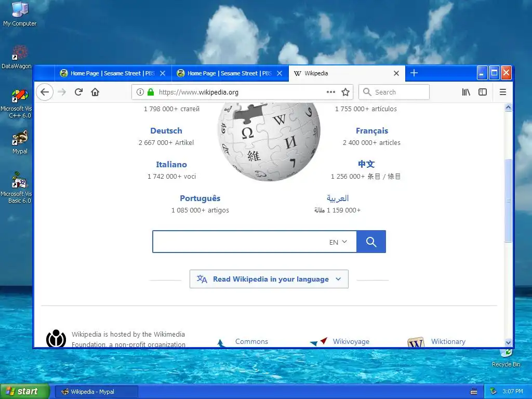Click the browser Search box

(x=394, y=92)
